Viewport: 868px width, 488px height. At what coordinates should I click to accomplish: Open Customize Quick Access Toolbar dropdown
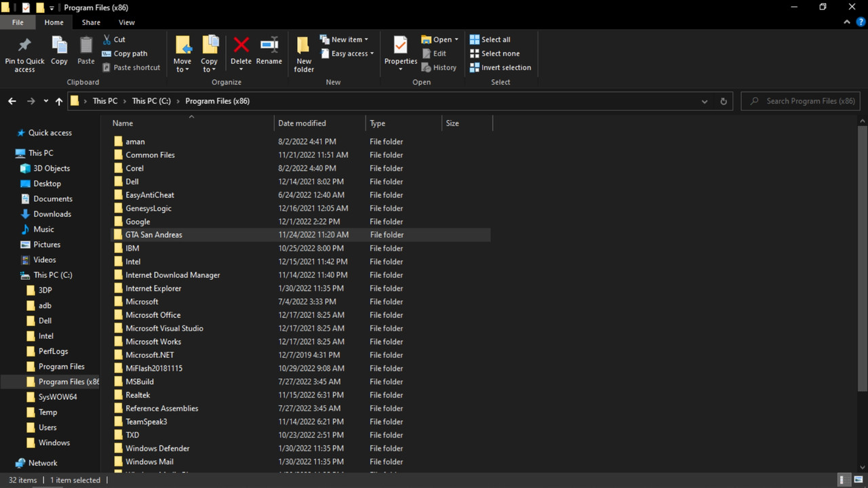pyautogui.click(x=52, y=8)
